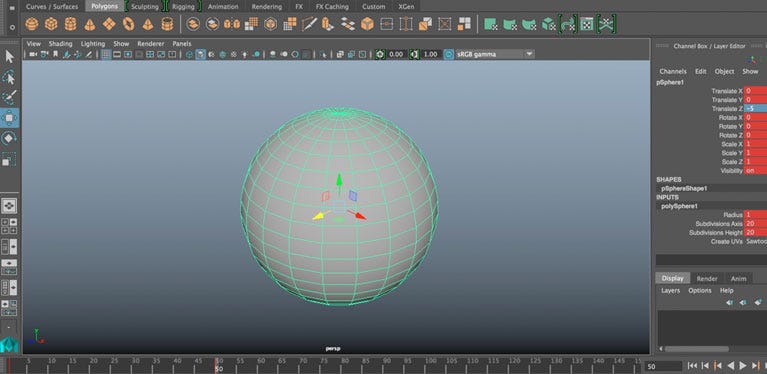Screen dimensions: 767x374
Task: Open the Renderer panel menu
Action: point(151,44)
